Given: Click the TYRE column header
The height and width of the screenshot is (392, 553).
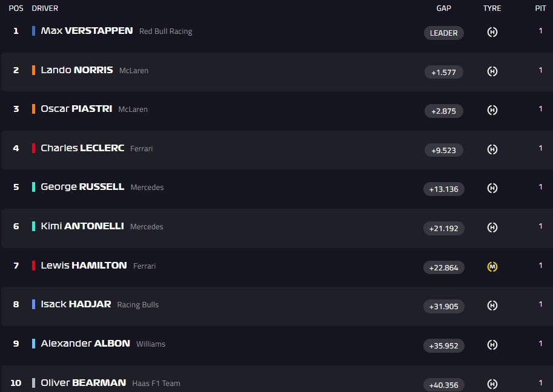Looking at the screenshot, I should pos(492,8).
